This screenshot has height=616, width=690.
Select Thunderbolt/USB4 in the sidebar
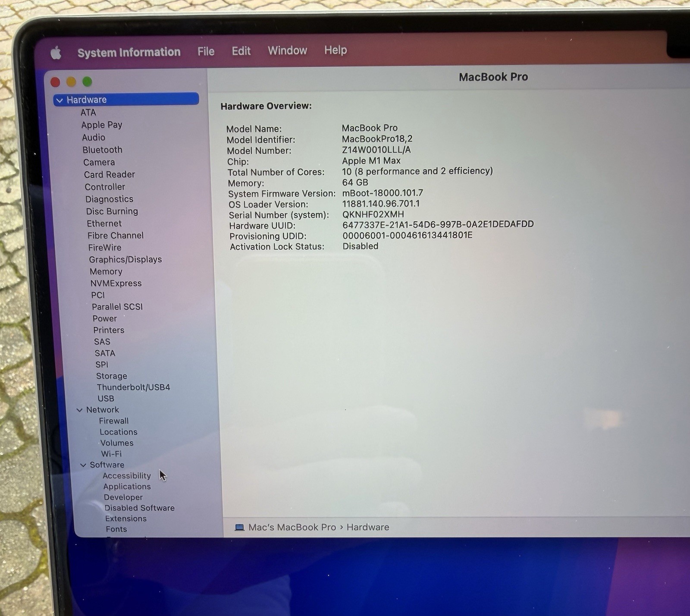click(133, 387)
